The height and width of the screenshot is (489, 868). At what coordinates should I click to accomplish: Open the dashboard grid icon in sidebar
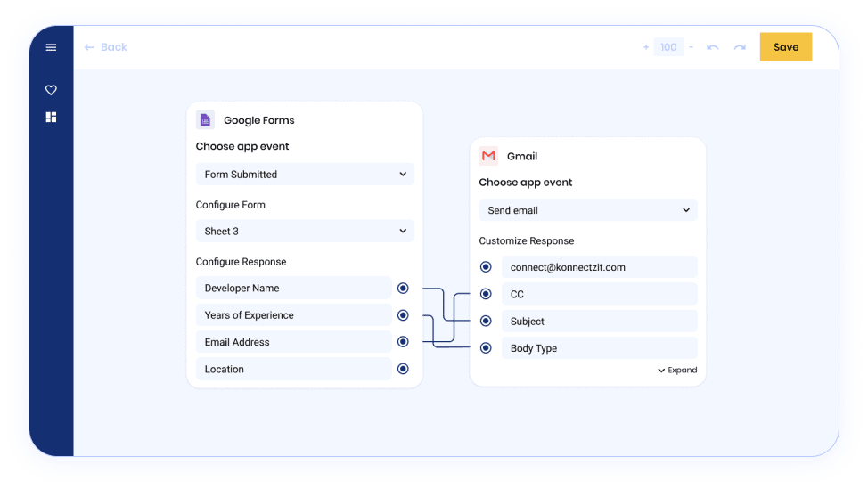(51, 117)
